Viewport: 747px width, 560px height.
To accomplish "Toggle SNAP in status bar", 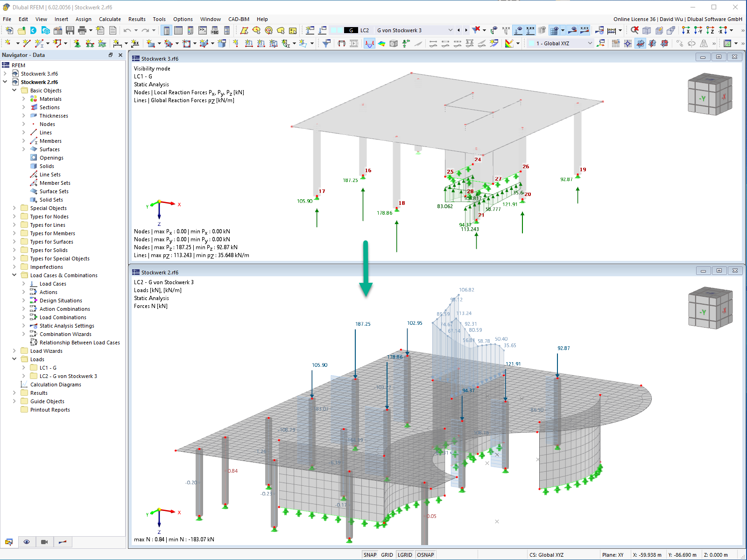I will point(370,555).
